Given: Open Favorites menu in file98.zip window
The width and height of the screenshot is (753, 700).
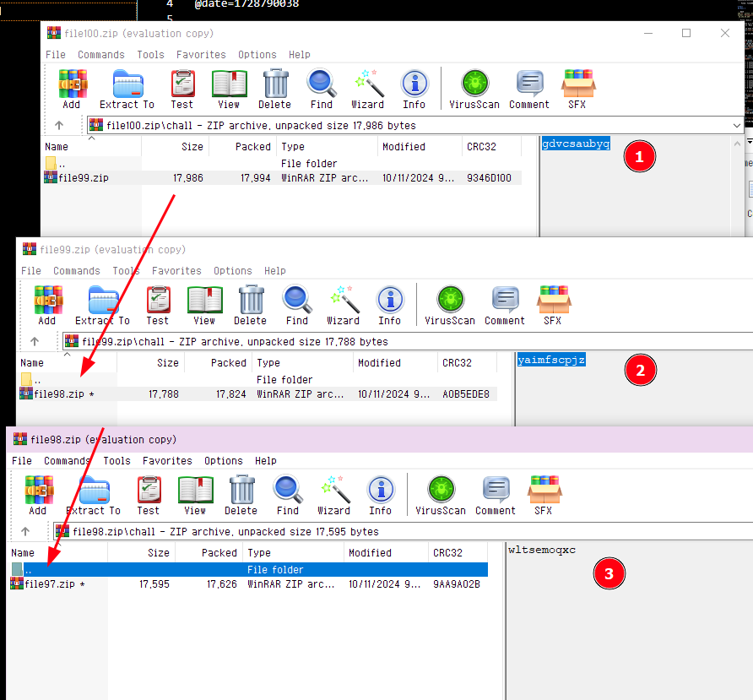Looking at the screenshot, I should tap(167, 461).
